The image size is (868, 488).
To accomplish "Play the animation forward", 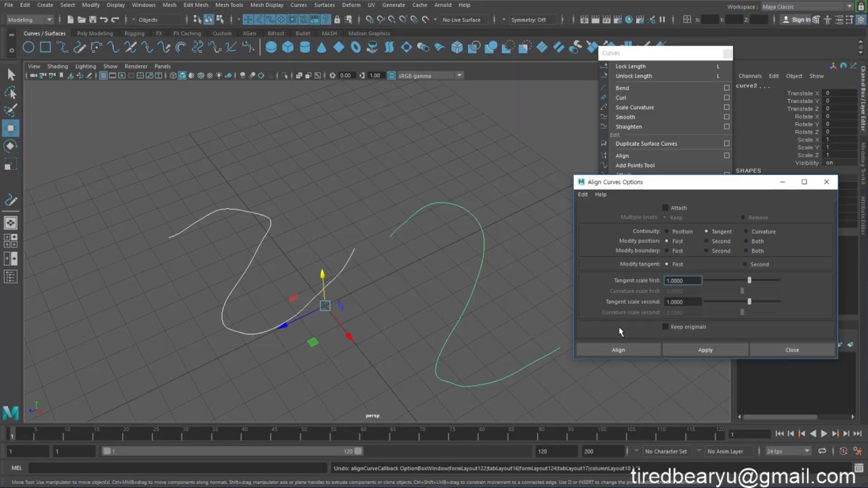I will click(x=824, y=434).
